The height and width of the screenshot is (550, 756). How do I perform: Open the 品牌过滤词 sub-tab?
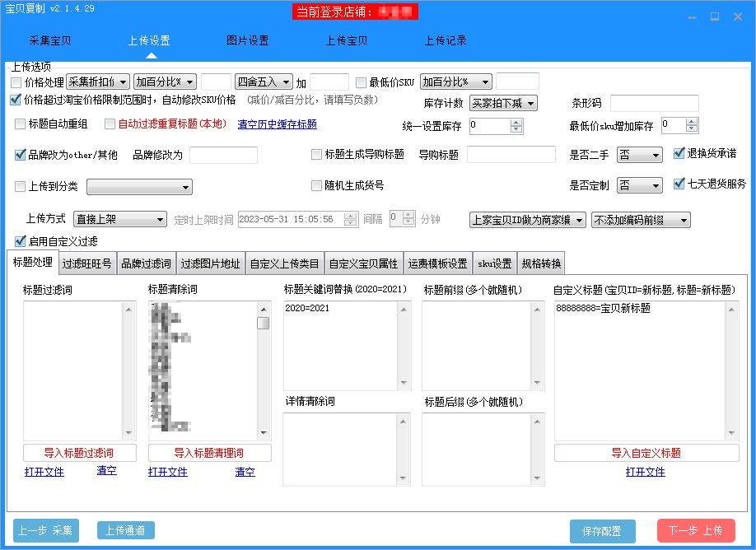[x=146, y=263]
